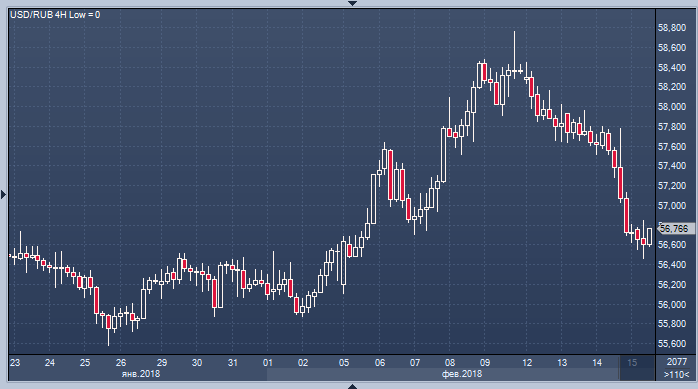Expand the left side panel arrow
The width and height of the screenshot is (698, 389).
click(x=4, y=194)
